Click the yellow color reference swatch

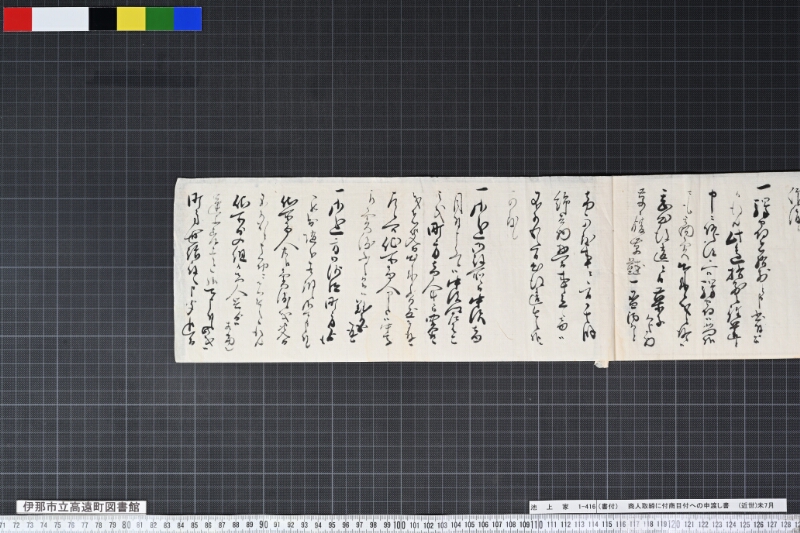[x=131, y=19]
